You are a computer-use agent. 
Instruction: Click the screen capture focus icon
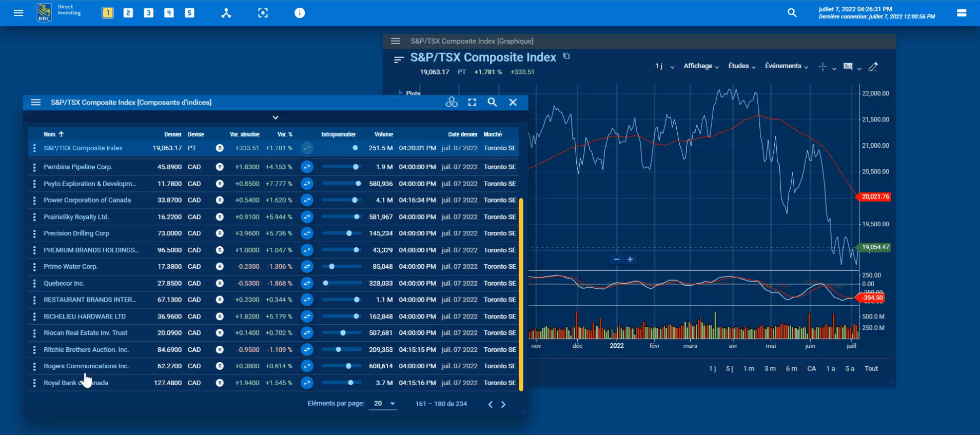(x=263, y=13)
